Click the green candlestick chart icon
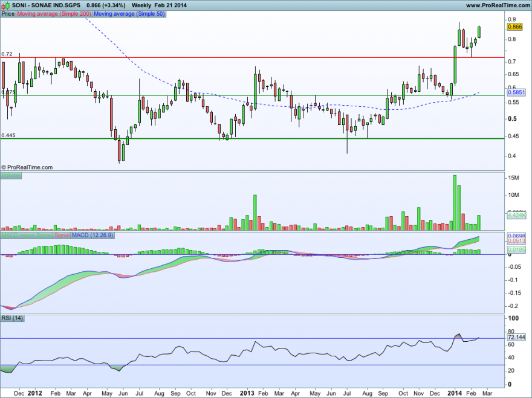The image size is (532, 398). 7,4
